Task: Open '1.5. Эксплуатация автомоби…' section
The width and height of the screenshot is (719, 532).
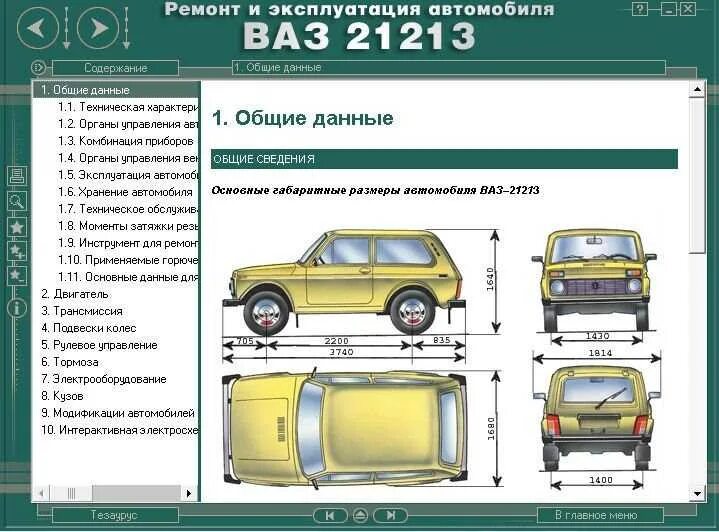Action: tap(128, 175)
